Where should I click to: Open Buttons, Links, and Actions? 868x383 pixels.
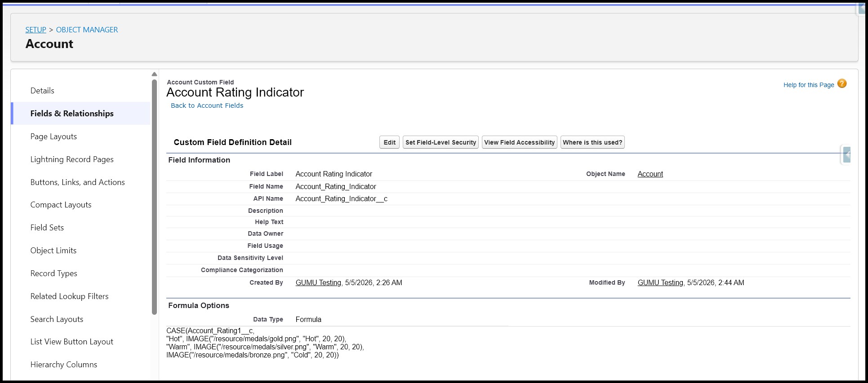78,182
